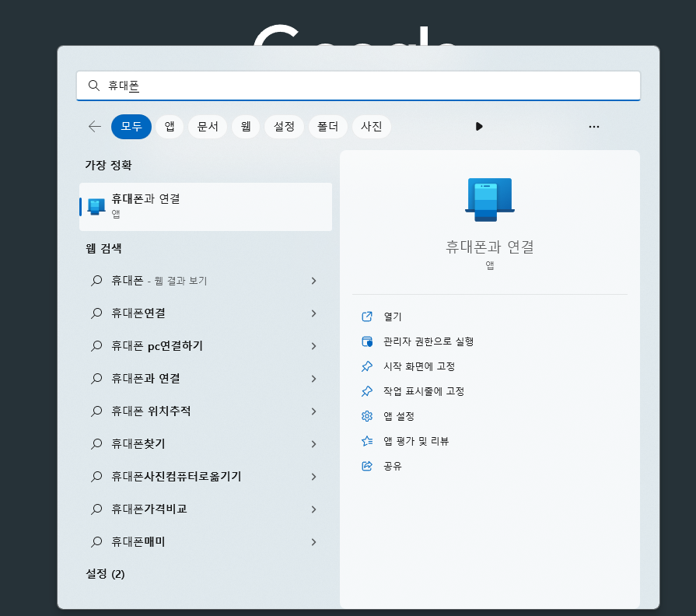Choose 작업 표시줄에 고정
Screen dimensions: 696x616
point(424,391)
